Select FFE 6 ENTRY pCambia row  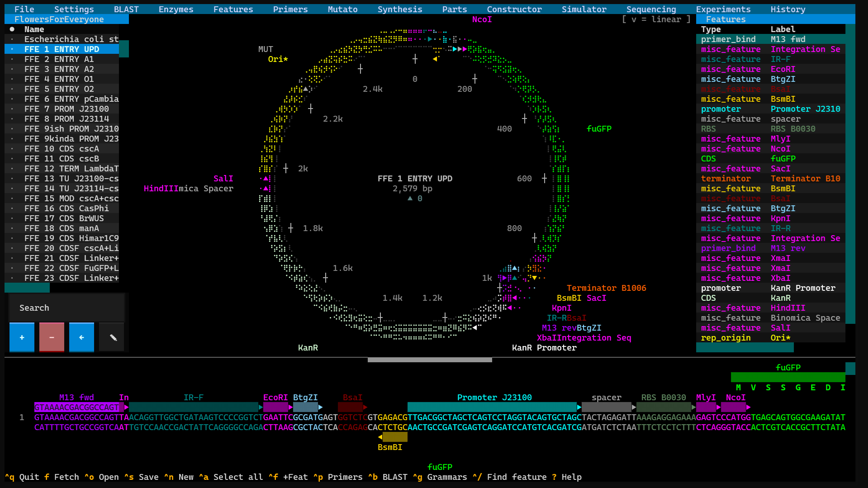[62, 99]
